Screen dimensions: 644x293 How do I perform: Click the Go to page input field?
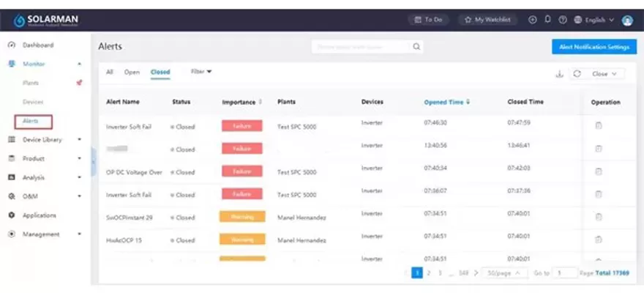(x=563, y=272)
